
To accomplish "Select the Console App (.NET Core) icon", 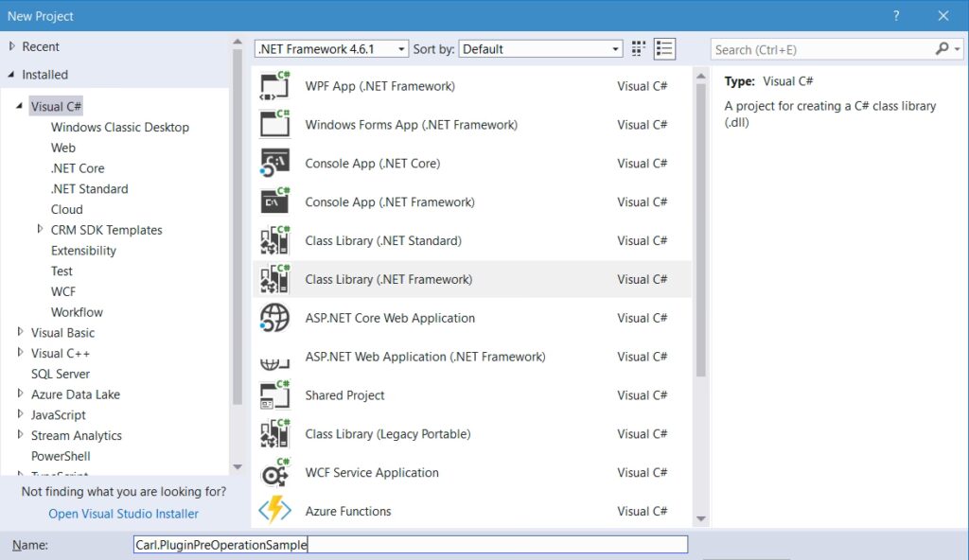I will pos(274,164).
